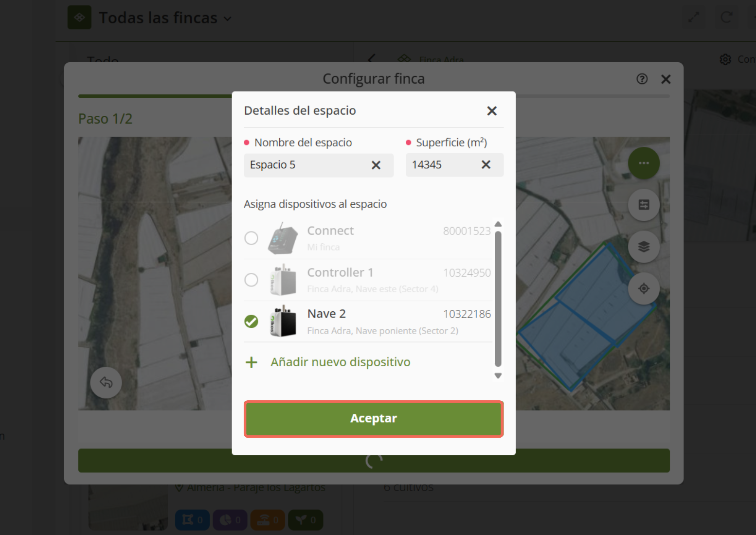
Task: Click the settings gear icon
Action: coord(725,59)
